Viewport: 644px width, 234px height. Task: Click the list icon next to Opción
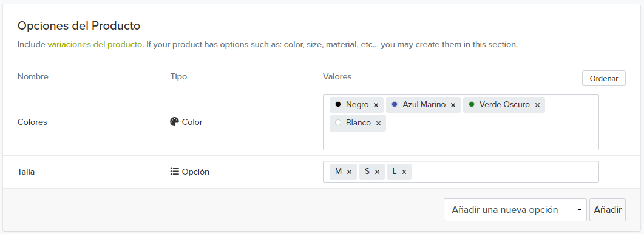[175, 172]
